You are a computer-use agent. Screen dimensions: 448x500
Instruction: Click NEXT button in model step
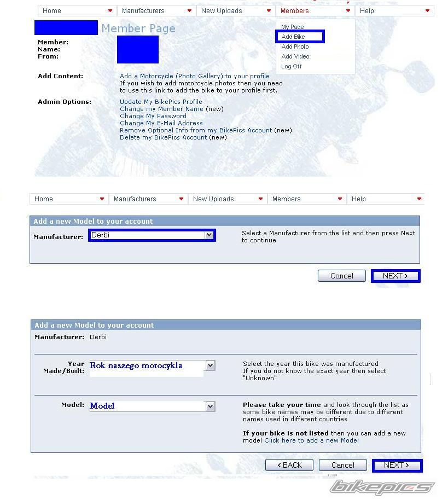(397, 466)
